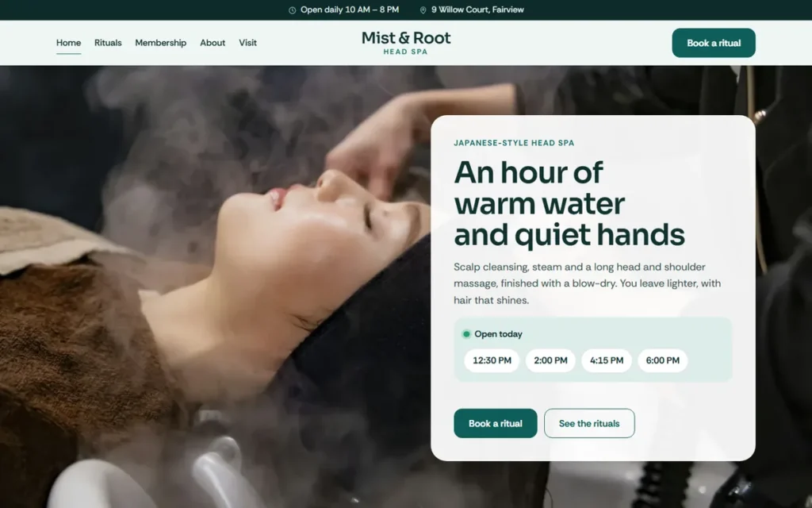
Task: Click the Mist & Root logo
Action: (x=406, y=42)
